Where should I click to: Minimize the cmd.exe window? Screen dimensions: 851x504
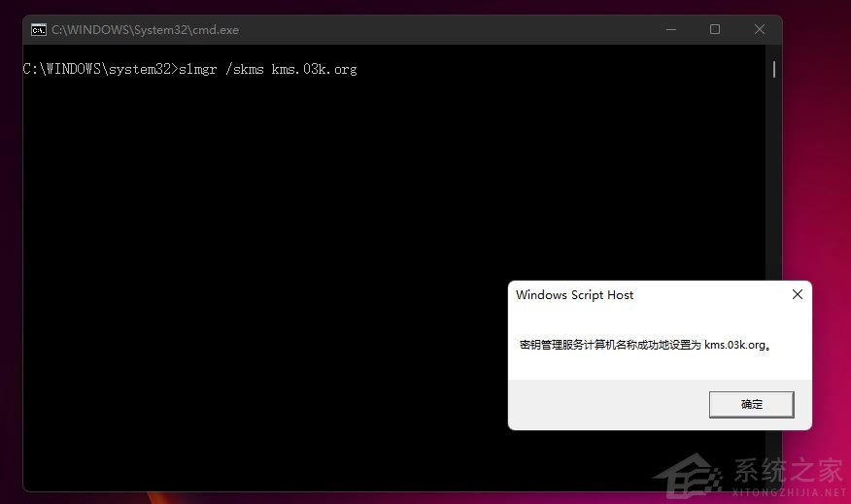click(x=670, y=30)
